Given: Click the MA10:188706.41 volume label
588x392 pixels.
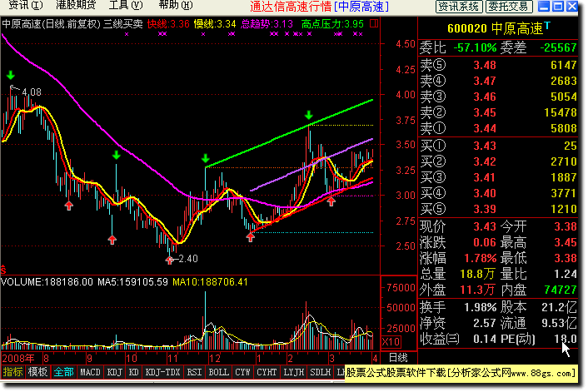Looking at the screenshot, I should 210,282.
